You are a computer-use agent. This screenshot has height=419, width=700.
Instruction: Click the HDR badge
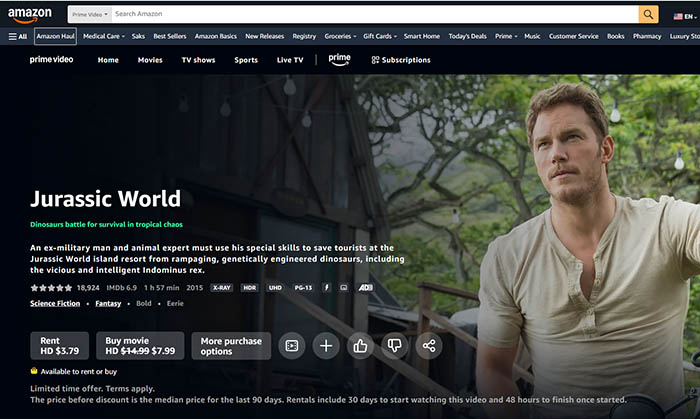(250, 288)
